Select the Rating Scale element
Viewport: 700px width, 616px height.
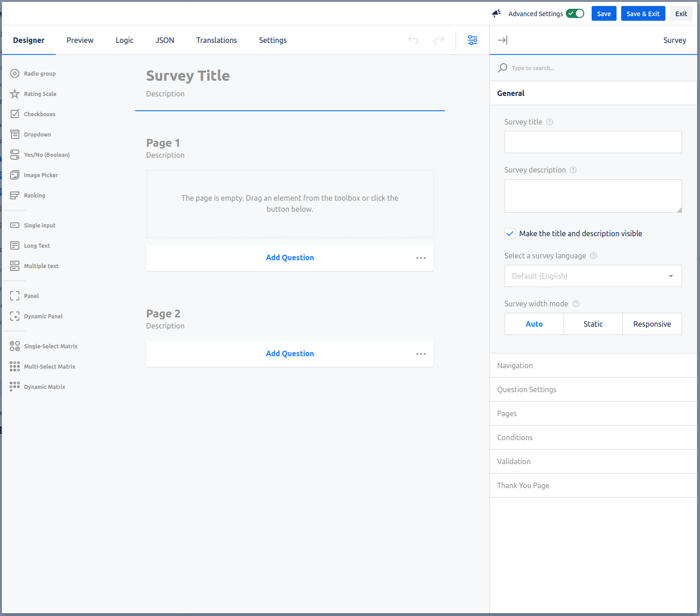click(40, 94)
